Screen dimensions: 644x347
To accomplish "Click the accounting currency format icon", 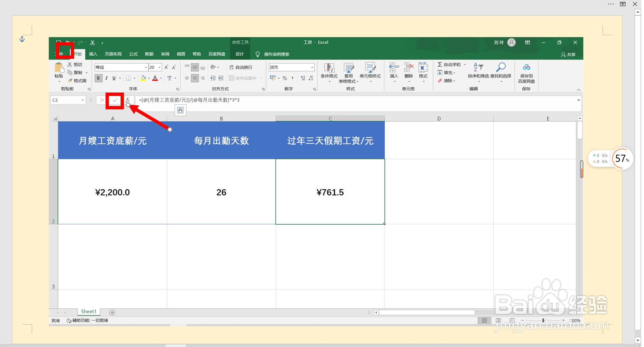I will click(273, 78).
